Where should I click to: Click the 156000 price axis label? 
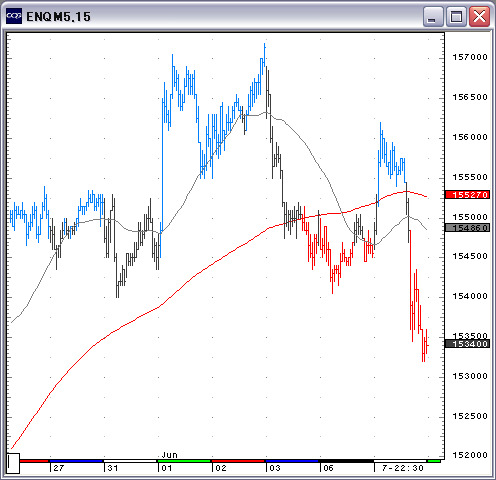(470, 137)
